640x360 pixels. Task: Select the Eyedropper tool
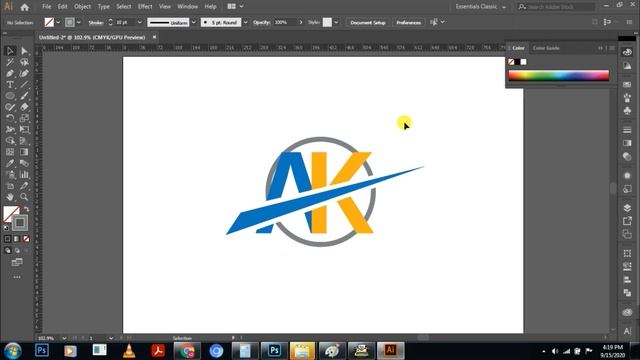click(x=10, y=163)
